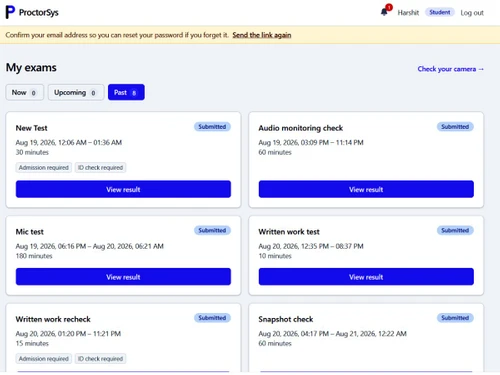Click the Harshit username
Viewport: 500px width, 375px height.
pos(408,13)
